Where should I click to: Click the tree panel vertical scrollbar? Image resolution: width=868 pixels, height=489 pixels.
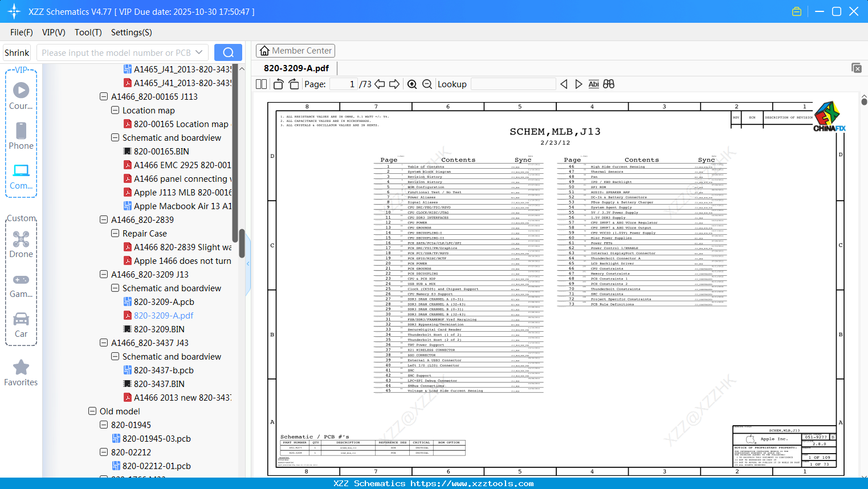pyautogui.click(x=242, y=242)
